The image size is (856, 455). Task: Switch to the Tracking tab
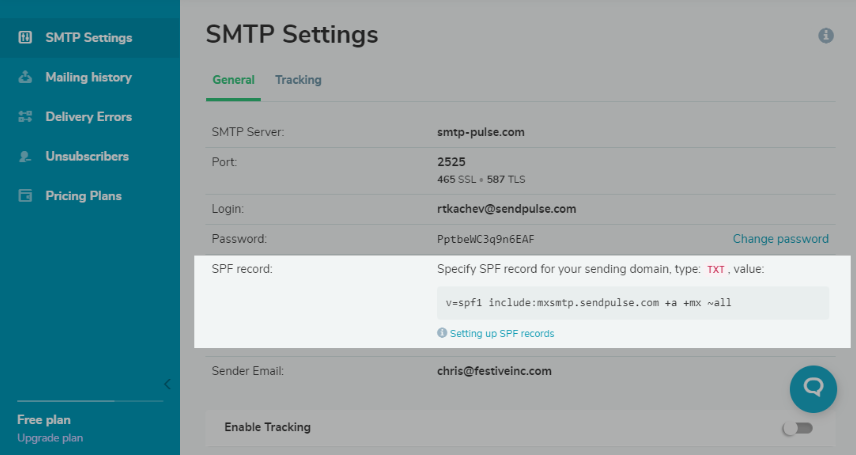tap(298, 80)
